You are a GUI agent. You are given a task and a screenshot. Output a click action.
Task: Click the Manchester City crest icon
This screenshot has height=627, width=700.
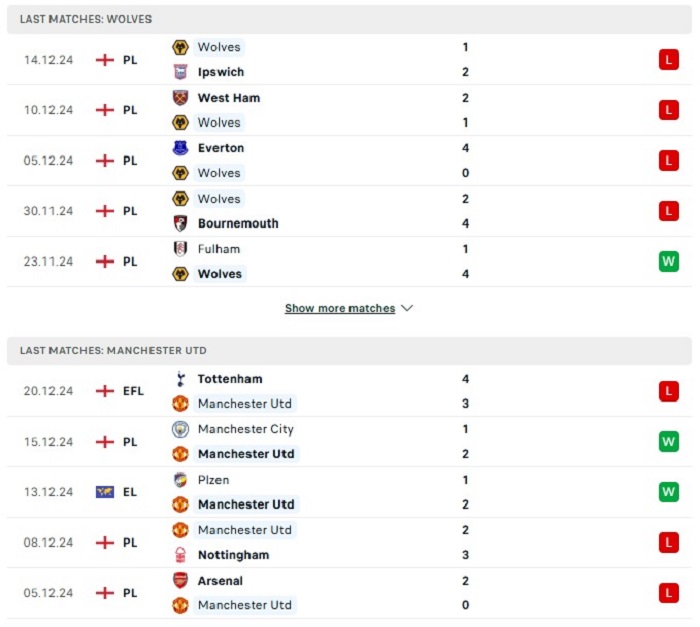[180, 429]
